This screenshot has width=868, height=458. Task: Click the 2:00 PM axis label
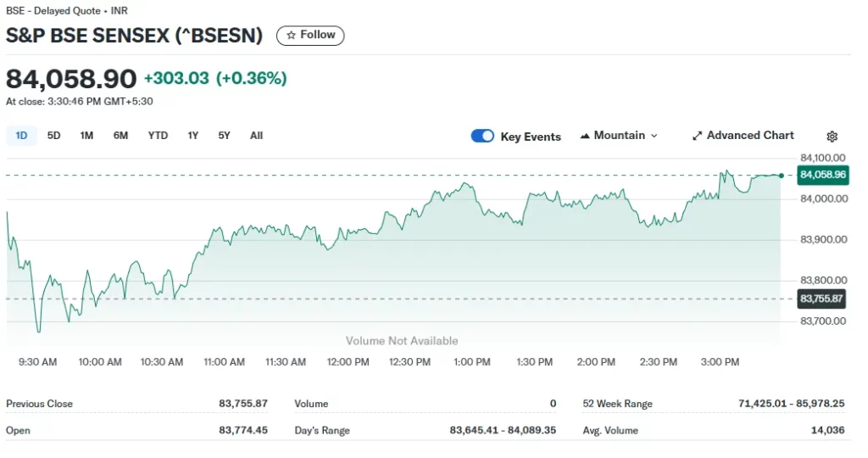596,362
